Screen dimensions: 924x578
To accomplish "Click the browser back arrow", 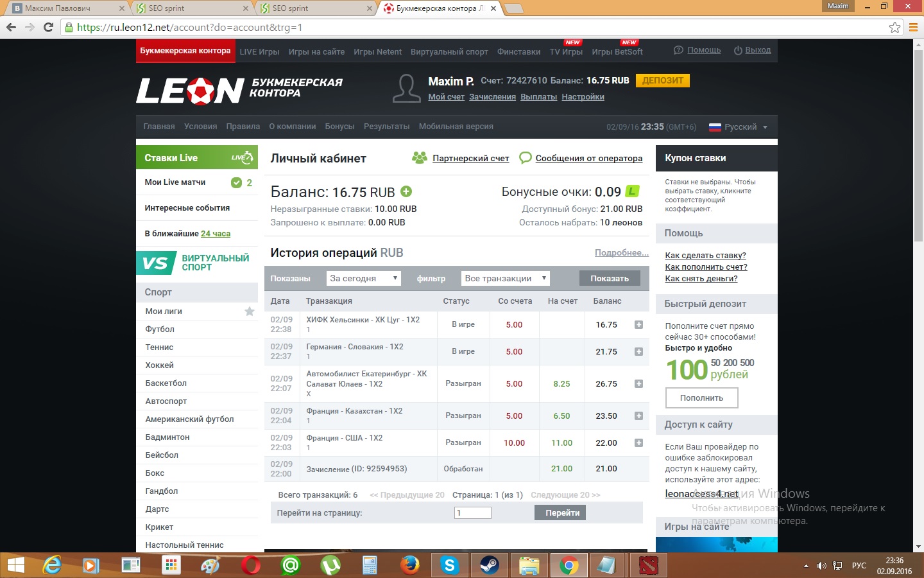I will click(11, 27).
